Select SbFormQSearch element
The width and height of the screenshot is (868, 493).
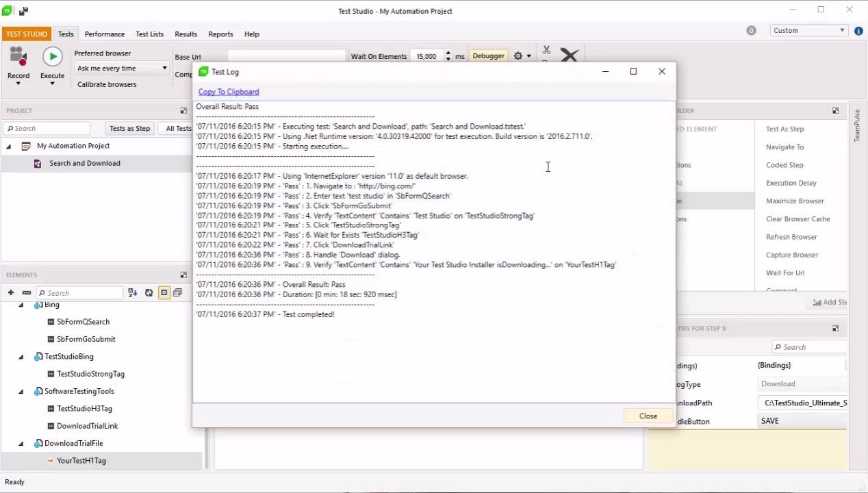(x=83, y=322)
